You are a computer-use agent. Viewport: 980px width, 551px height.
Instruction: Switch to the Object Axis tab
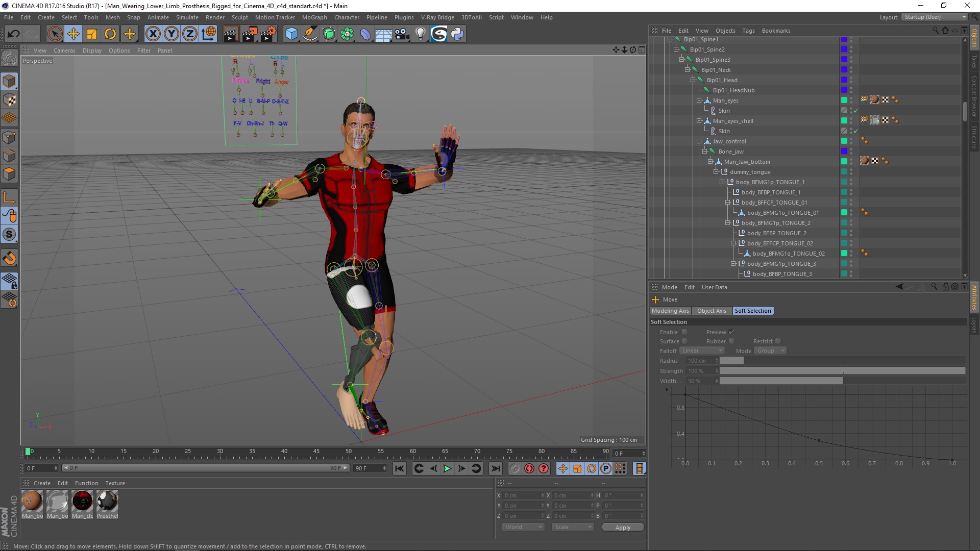[712, 311]
